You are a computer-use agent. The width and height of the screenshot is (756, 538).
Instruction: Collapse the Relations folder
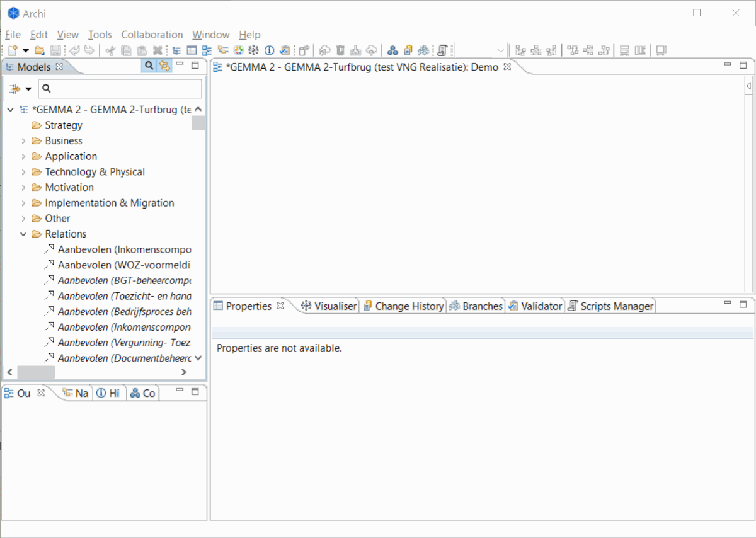(x=23, y=234)
